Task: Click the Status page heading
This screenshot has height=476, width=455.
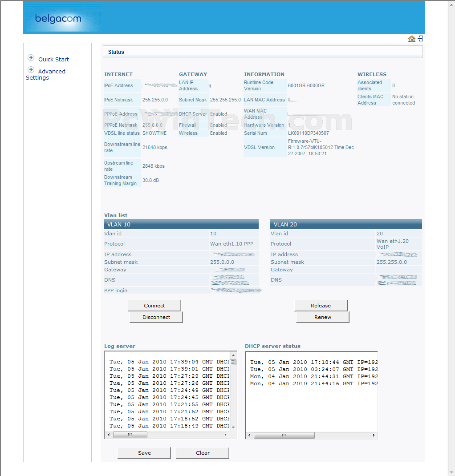Action: coord(116,52)
